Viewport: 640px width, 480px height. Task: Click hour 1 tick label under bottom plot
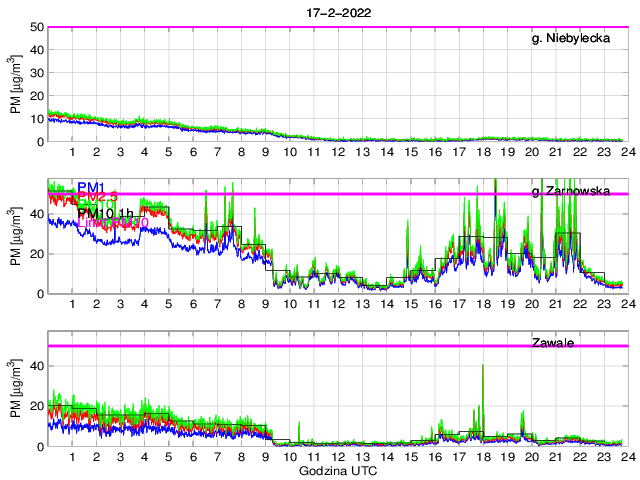(x=72, y=457)
